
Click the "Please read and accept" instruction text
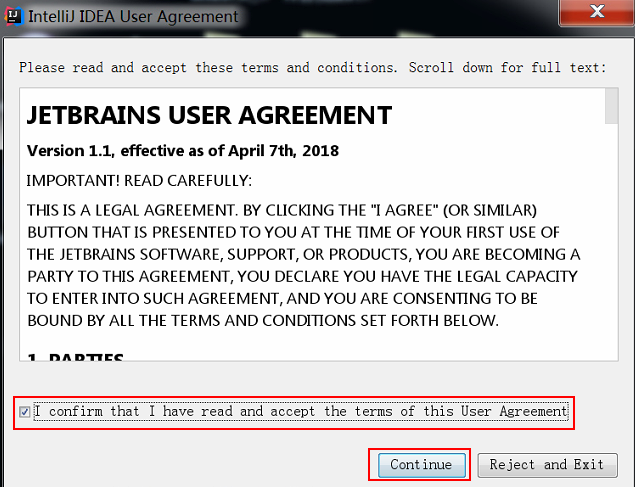pos(208,67)
